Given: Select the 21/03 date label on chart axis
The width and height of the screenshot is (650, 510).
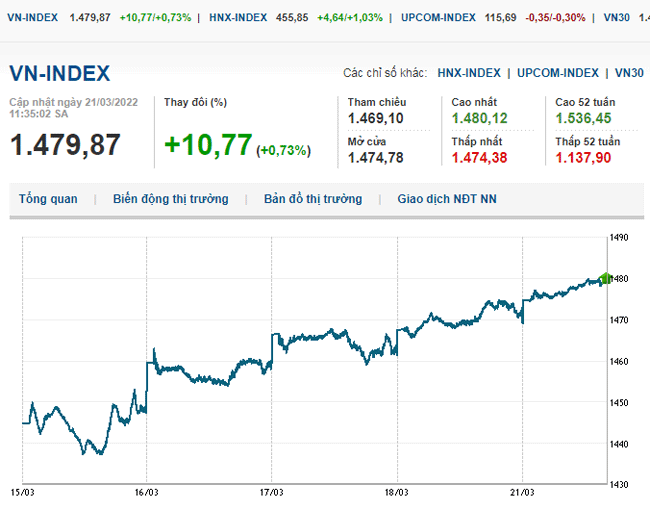Looking at the screenshot, I should coord(523,492).
